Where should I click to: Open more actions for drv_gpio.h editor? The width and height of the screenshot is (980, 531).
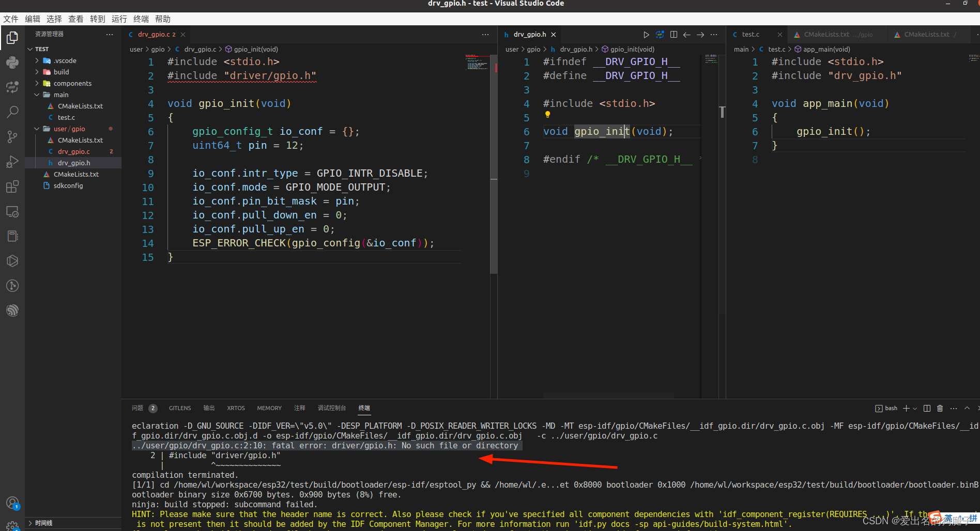[x=714, y=35]
